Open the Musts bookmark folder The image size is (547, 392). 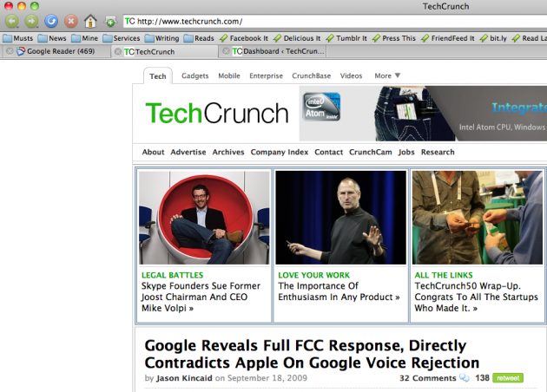18,38
